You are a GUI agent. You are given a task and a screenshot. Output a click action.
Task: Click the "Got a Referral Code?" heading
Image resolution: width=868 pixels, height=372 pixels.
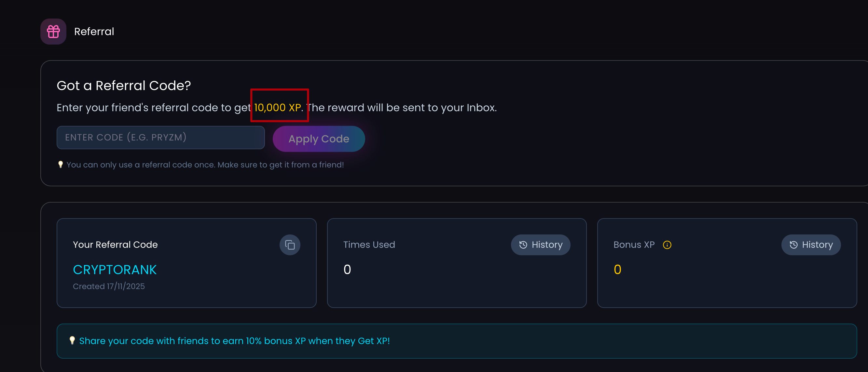click(x=124, y=86)
